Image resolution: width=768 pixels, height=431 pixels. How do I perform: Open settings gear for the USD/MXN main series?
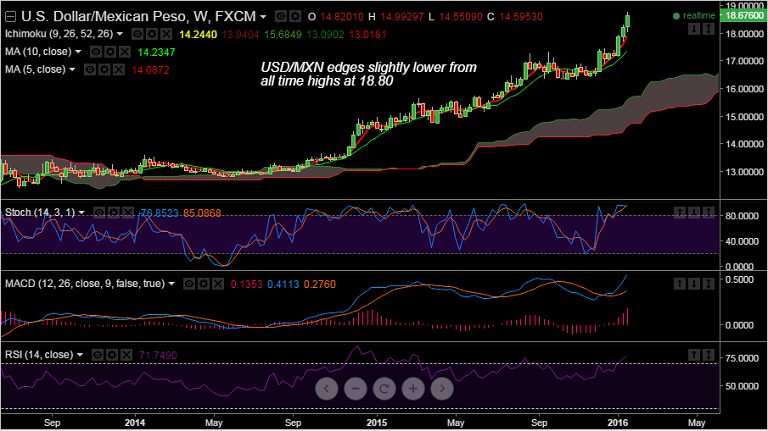295,17
